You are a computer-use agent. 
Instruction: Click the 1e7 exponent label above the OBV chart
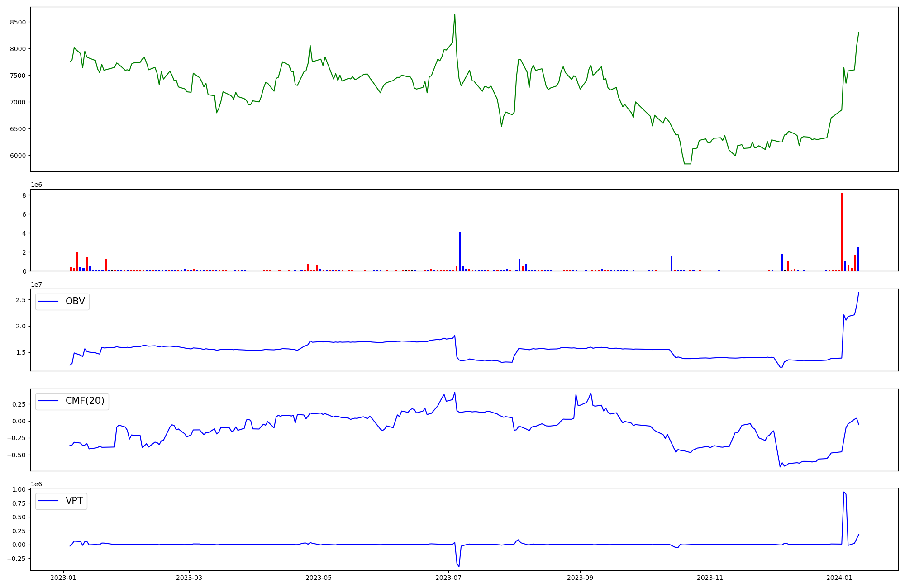pos(37,285)
